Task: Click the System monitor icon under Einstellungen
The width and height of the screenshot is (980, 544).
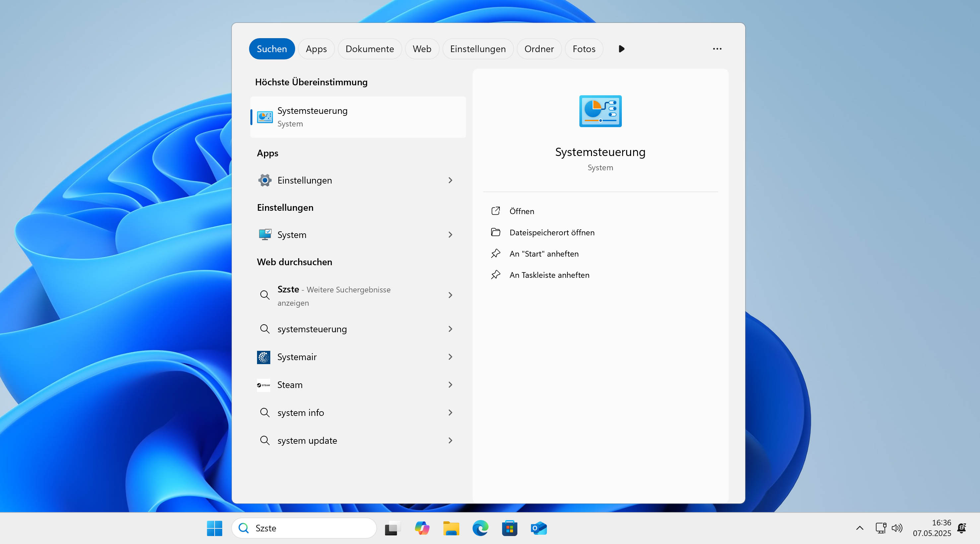Action: pyautogui.click(x=265, y=235)
